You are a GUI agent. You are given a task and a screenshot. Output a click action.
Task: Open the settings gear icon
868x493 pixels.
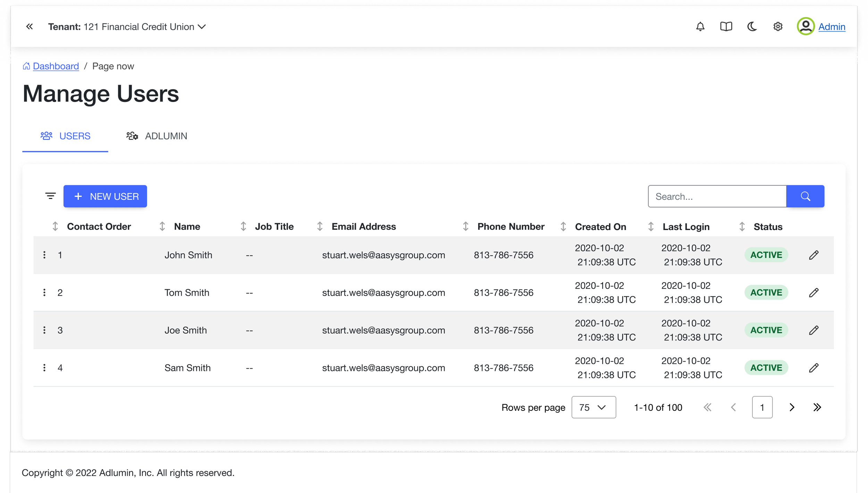pyautogui.click(x=778, y=26)
